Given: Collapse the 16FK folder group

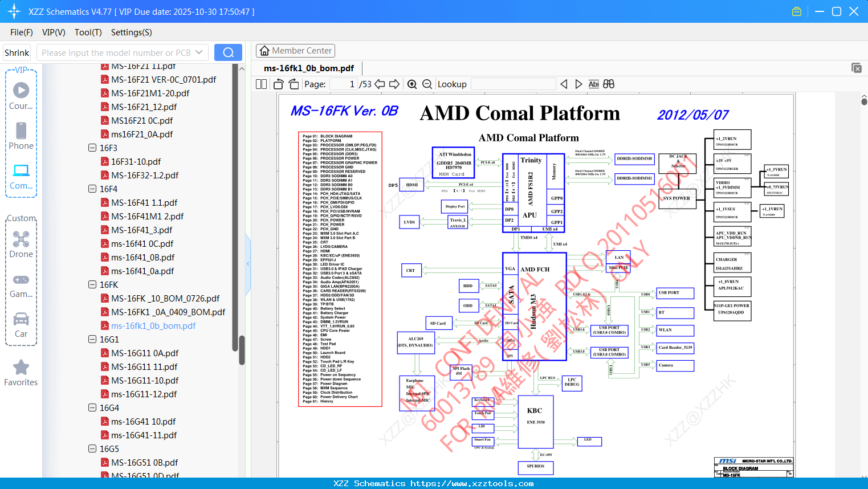Looking at the screenshot, I should (92, 284).
